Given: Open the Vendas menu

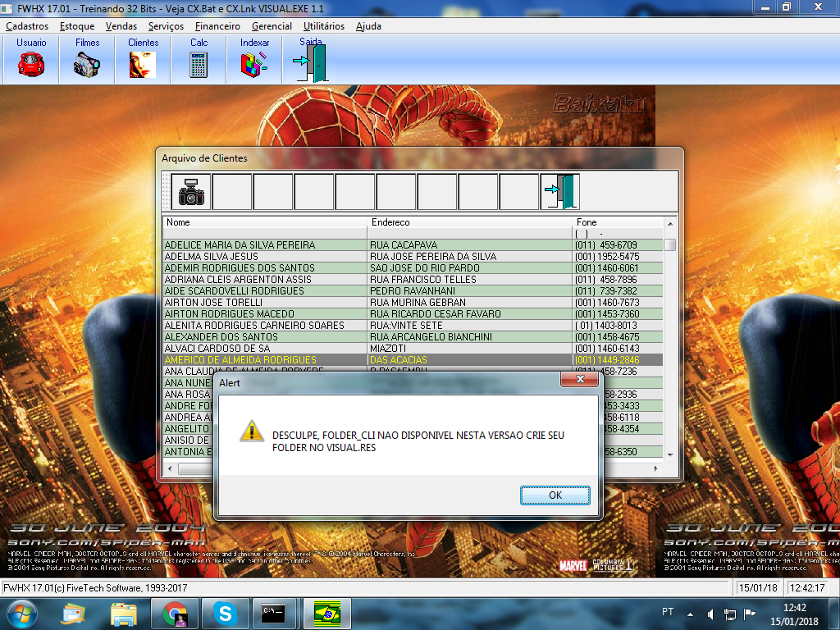Looking at the screenshot, I should tap(121, 25).
